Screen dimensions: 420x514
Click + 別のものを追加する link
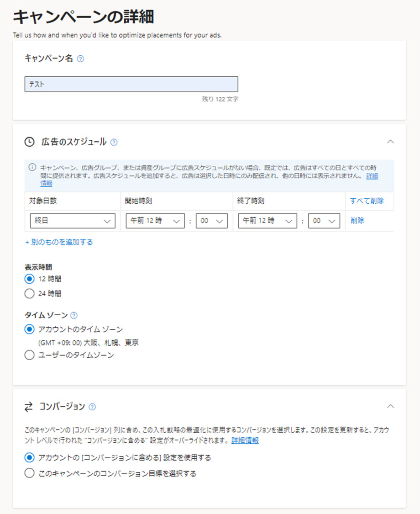[x=59, y=242]
